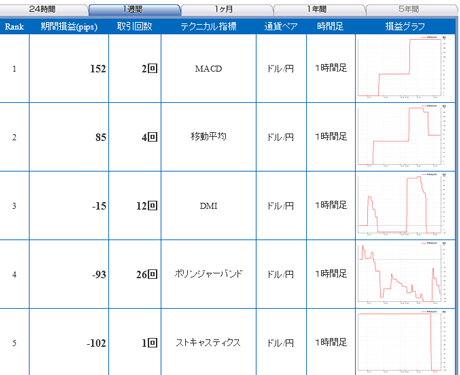Viewport: 460px width, 375px height.
Task: Click the 時間足 column header
Action: click(x=330, y=26)
